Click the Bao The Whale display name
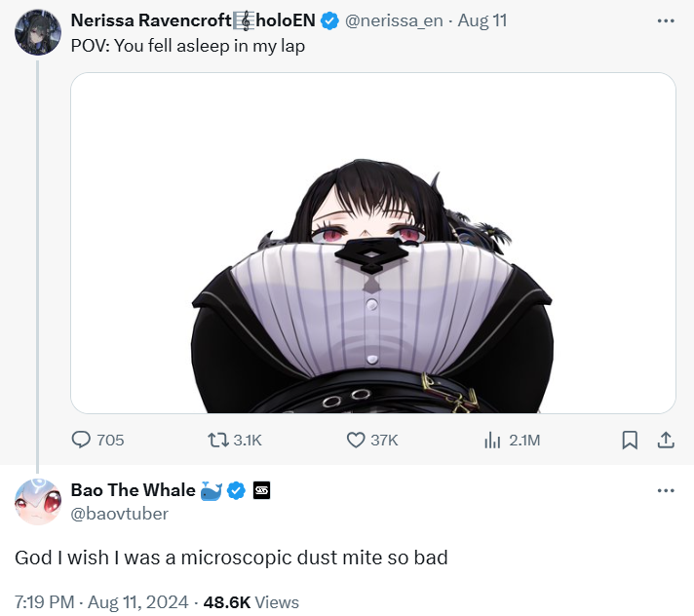This screenshot has width=694, height=616. (133, 490)
